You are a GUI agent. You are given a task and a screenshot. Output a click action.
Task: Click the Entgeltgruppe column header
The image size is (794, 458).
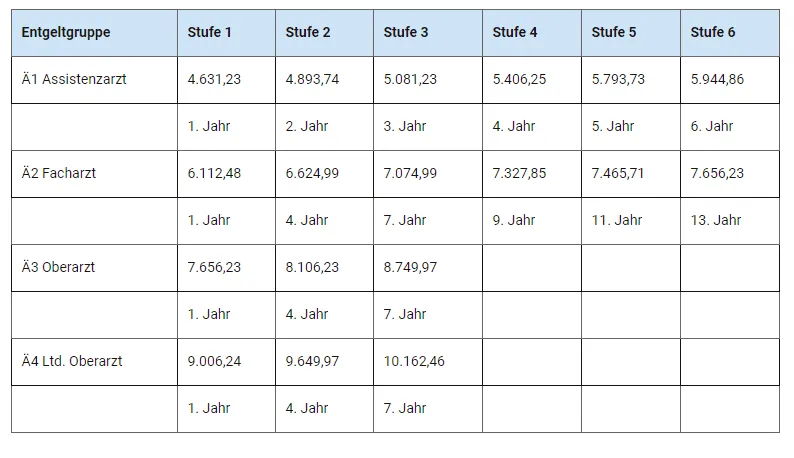66,32
